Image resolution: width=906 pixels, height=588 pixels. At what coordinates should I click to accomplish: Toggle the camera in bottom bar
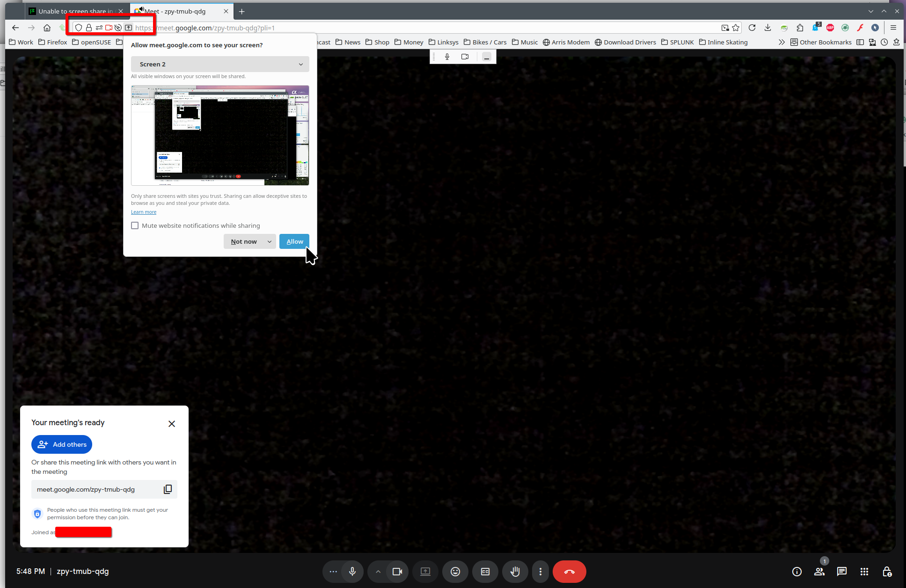click(x=397, y=572)
